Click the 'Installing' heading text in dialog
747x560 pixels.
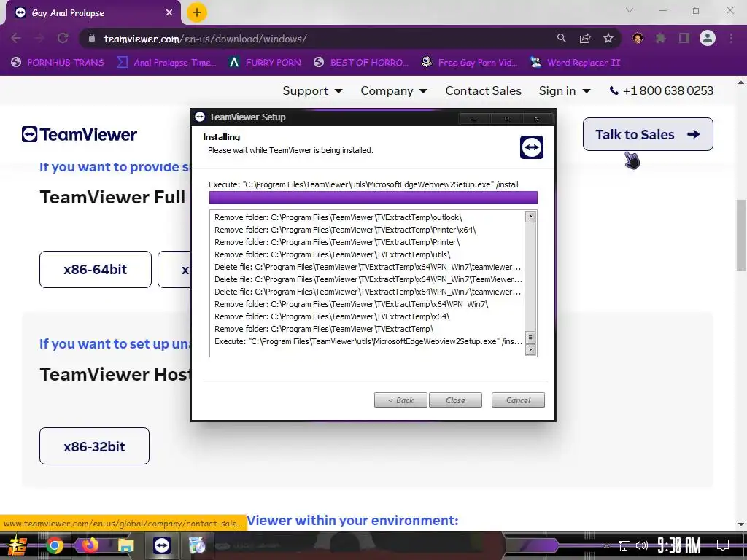click(222, 137)
